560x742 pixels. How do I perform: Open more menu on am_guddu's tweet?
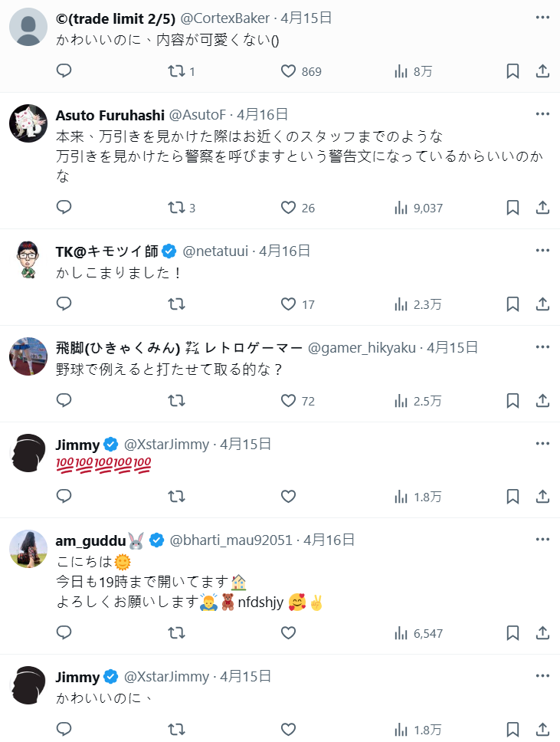542,538
